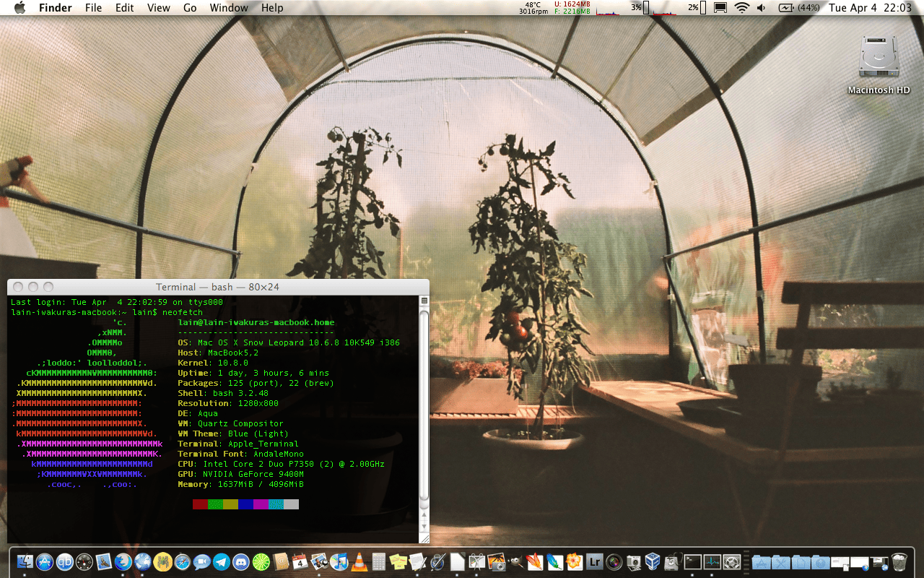Click the red color block in neofetch
924x578 pixels.
coord(200,504)
